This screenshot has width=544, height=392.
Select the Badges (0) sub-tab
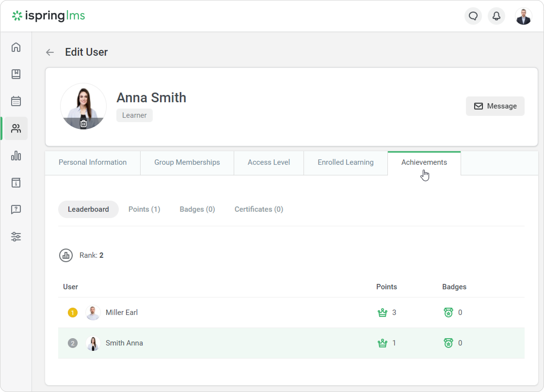coord(197,209)
